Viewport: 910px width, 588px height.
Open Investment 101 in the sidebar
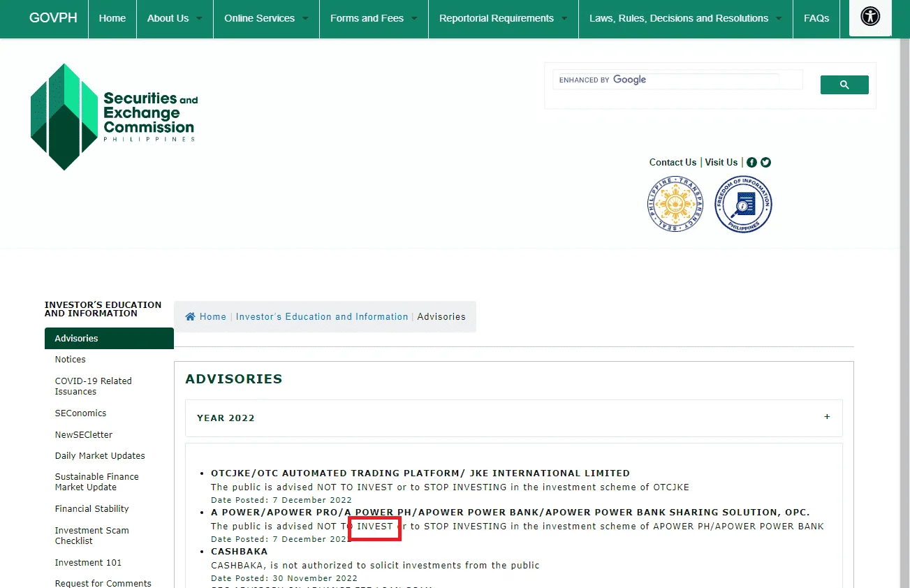click(89, 563)
